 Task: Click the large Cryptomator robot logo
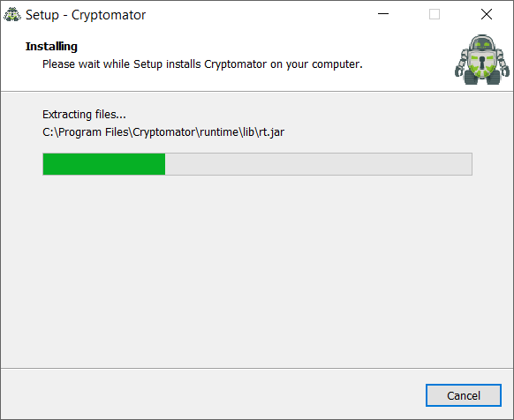pos(481,59)
